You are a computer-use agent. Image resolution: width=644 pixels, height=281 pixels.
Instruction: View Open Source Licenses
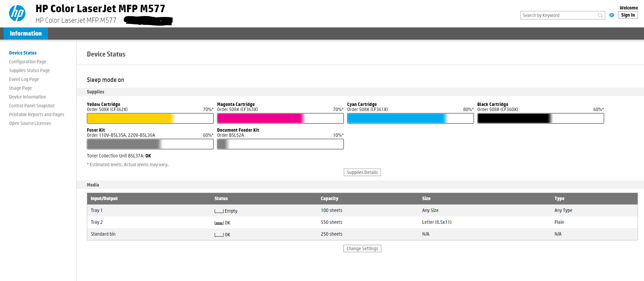(x=30, y=123)
